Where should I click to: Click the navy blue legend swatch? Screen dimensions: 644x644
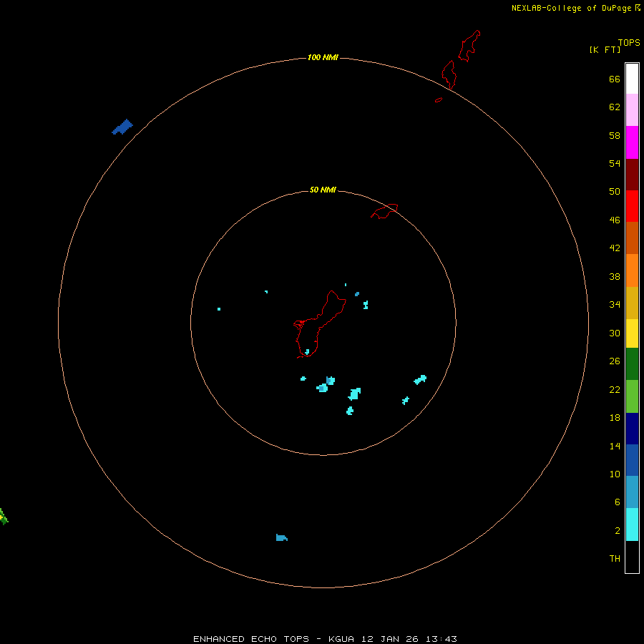(632, 429)
